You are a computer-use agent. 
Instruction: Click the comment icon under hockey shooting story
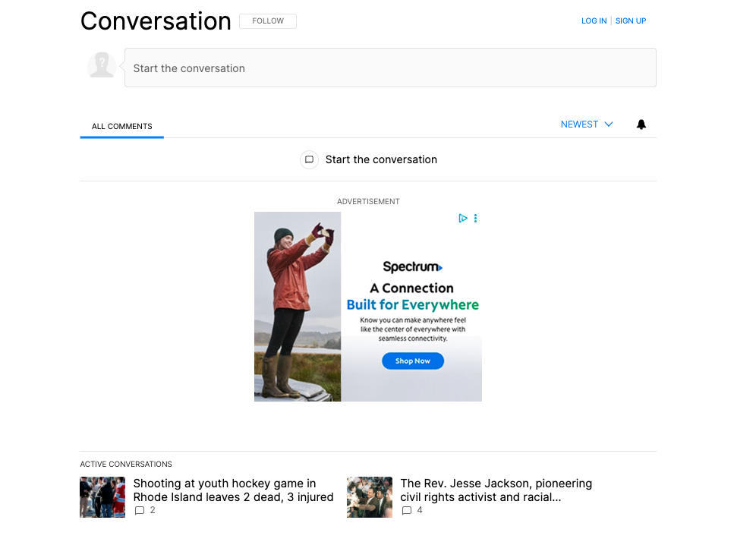tap(140, 511)
